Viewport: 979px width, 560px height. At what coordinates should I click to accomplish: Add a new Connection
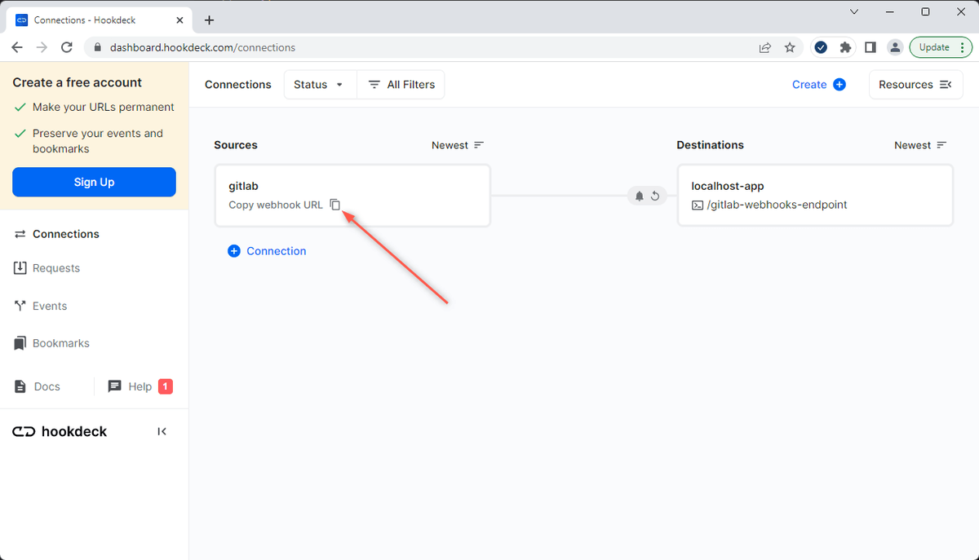click(x=267, y=251)
